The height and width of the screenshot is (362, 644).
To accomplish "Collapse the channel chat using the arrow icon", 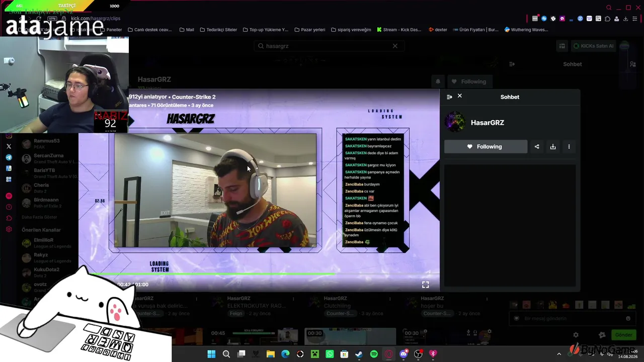I will coord(512,64).
